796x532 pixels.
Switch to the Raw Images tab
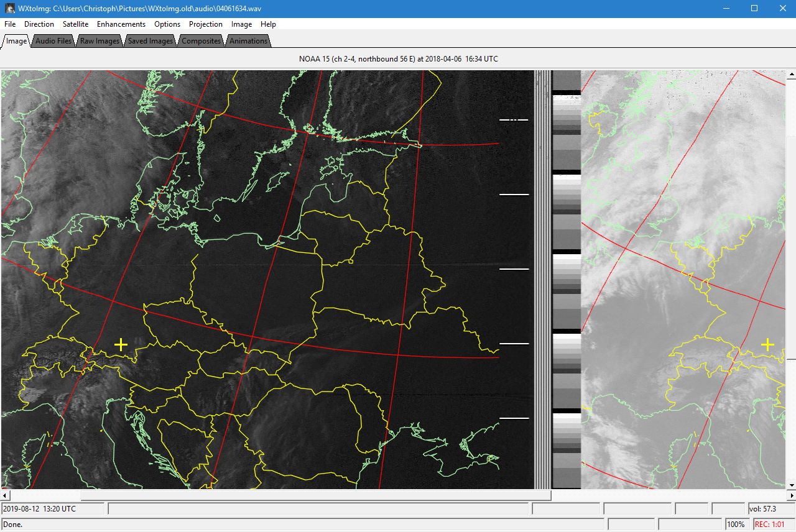point(99,40)
